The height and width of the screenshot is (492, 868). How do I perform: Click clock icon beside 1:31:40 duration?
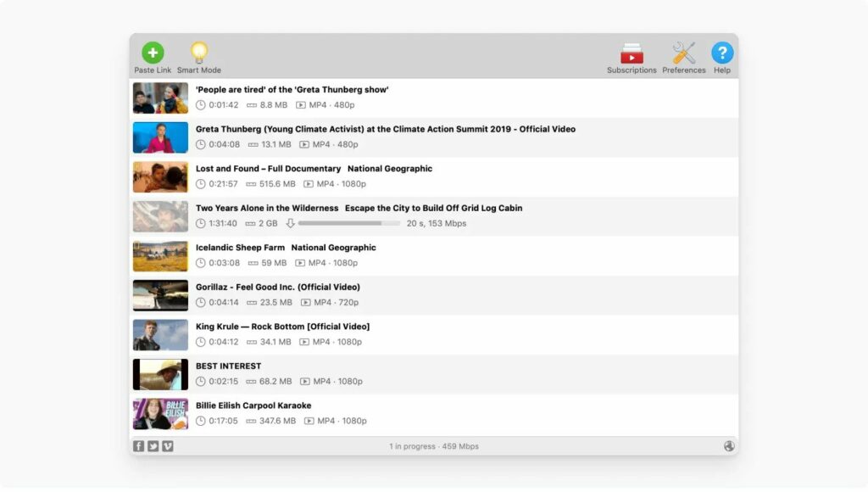pyautogui.click(x=200, y=223)
